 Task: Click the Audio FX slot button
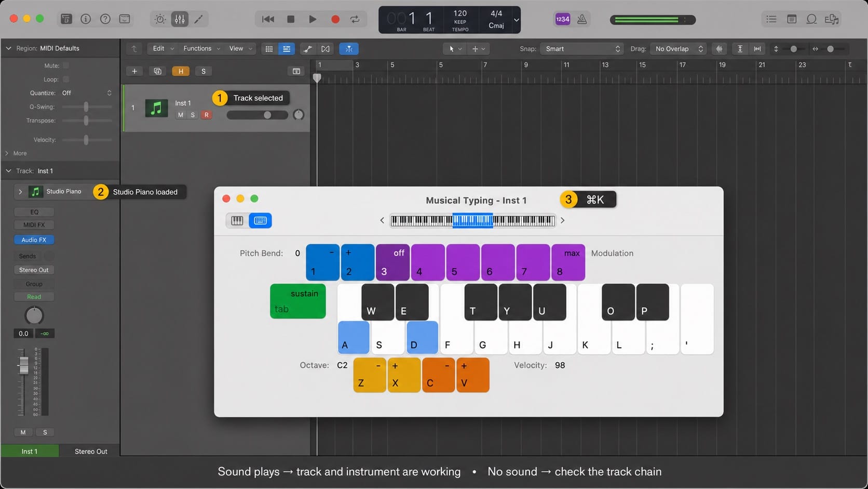coord(34,240)
